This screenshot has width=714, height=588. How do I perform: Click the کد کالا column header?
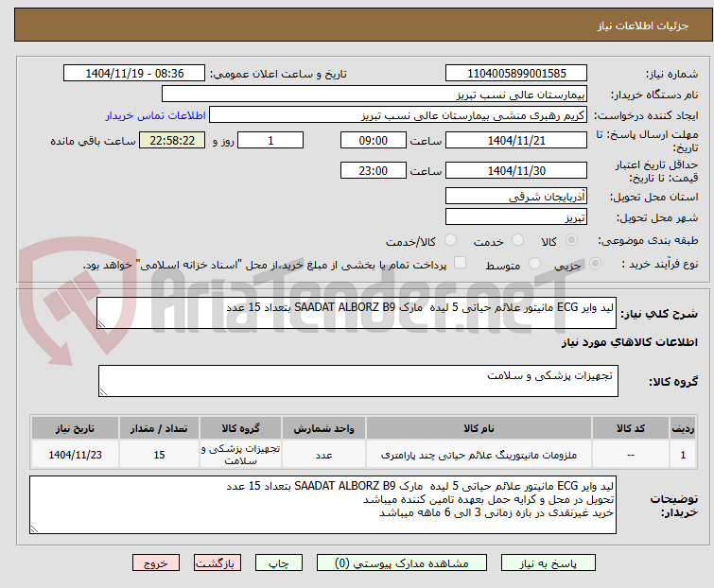pos(630,428)
